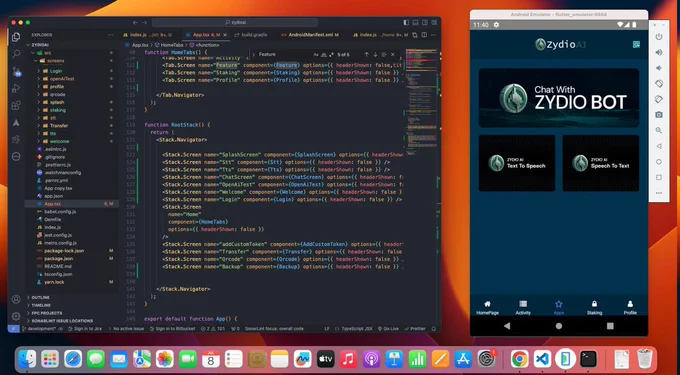Click find in selection icon in find widget
The width and height of the screenshot is (680, 375).
pyautogui.click(x=384, y=55)
